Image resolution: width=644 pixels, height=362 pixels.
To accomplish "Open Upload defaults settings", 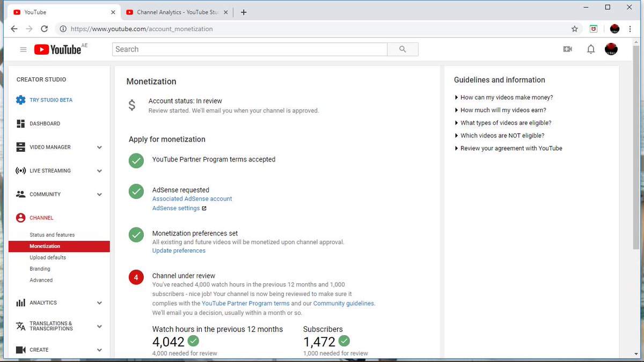I will [48, 257].
